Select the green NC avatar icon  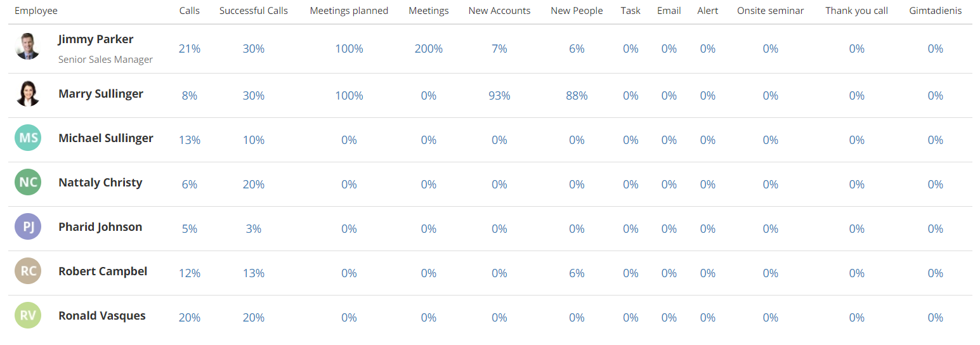[28, 182]
